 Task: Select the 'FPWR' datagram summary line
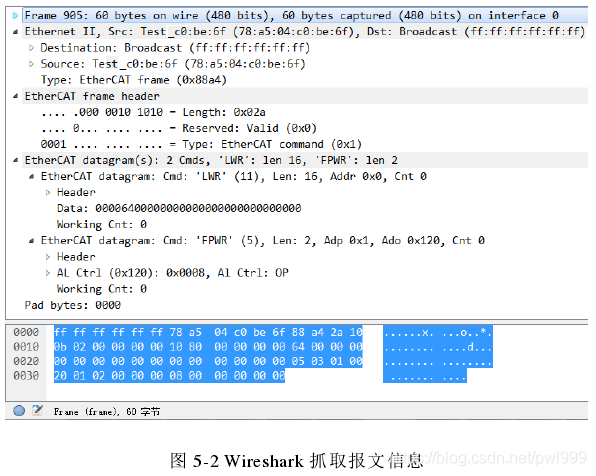point(263,241)
